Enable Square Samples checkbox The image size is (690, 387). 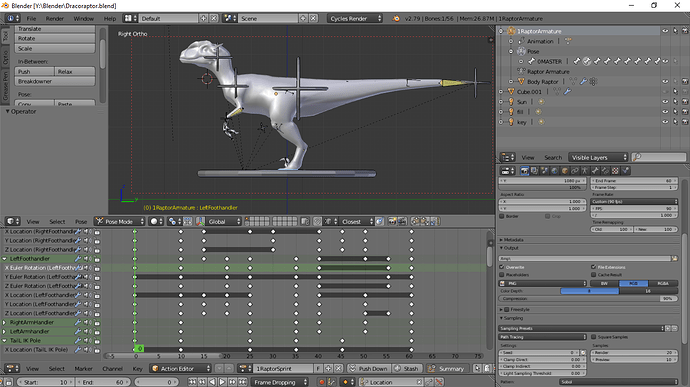click(x=594, y=337)
